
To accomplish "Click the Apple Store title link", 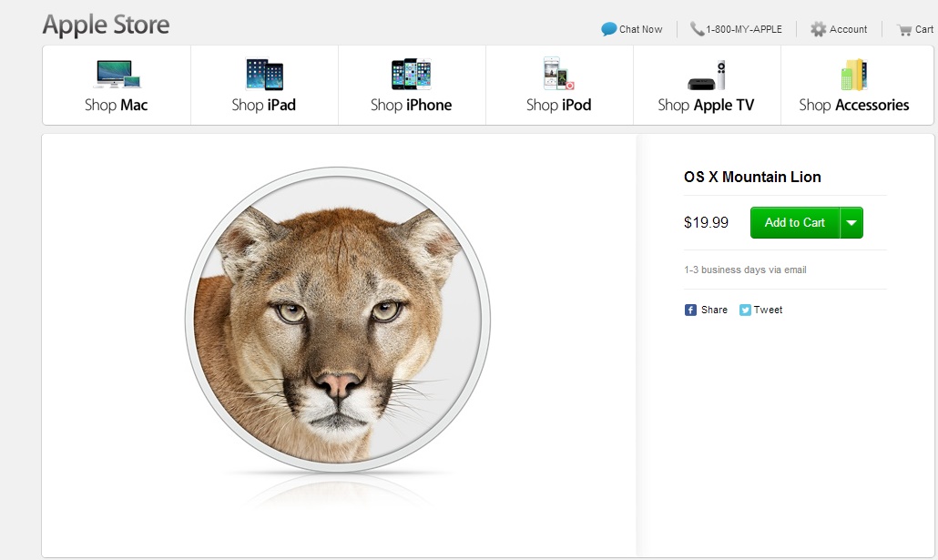I will [106, 25].
